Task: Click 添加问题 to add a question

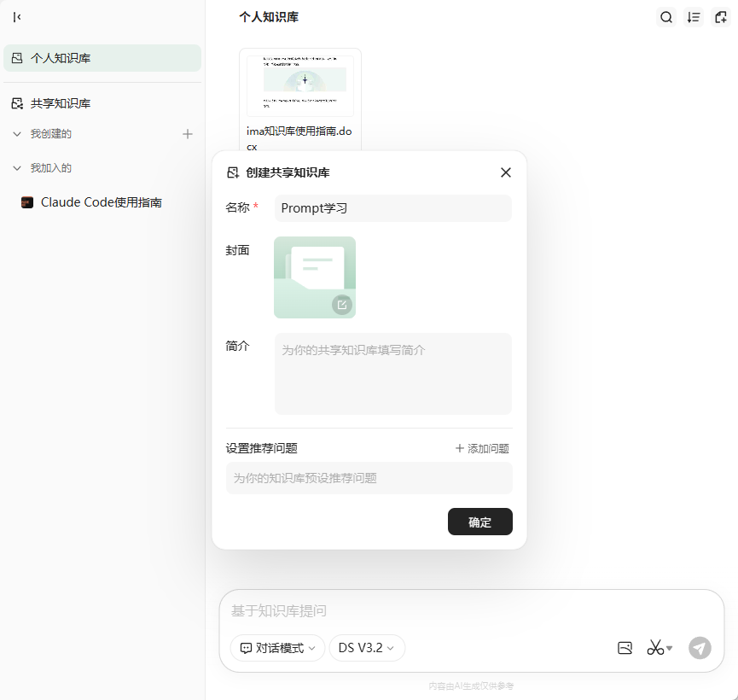Action: click(x=482, y=448)
